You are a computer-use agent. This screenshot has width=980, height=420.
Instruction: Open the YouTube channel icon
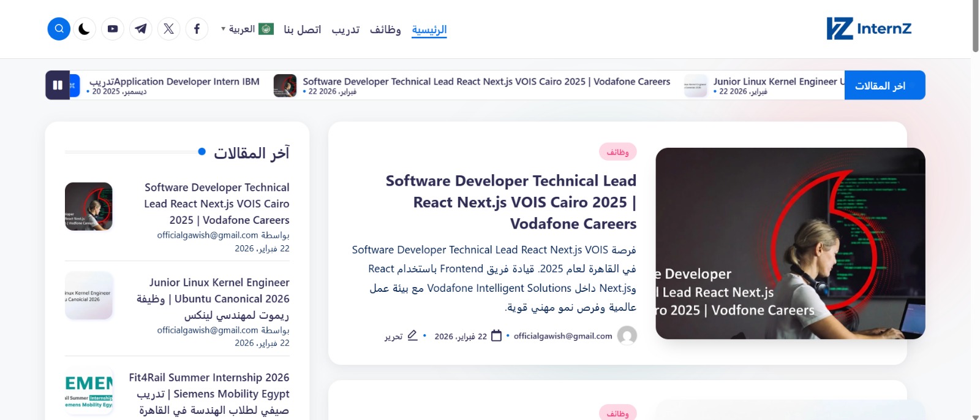click(113, 29)
